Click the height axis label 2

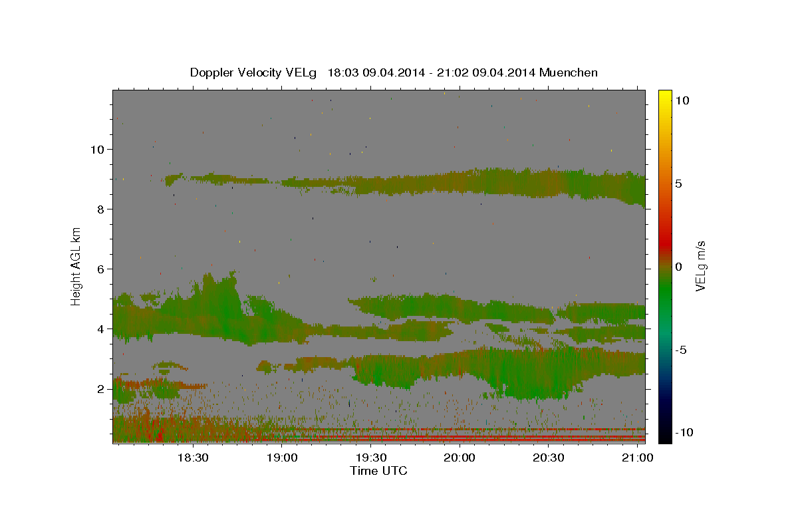point(101,389)
